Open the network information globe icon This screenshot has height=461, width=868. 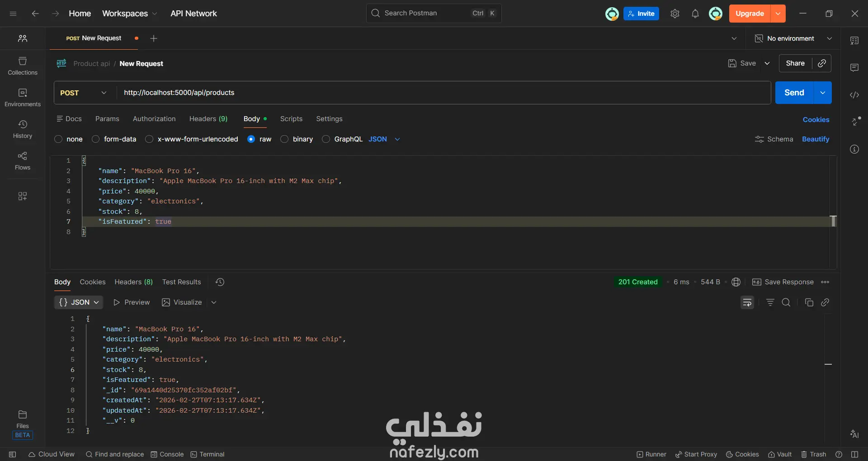pos(736,282)
